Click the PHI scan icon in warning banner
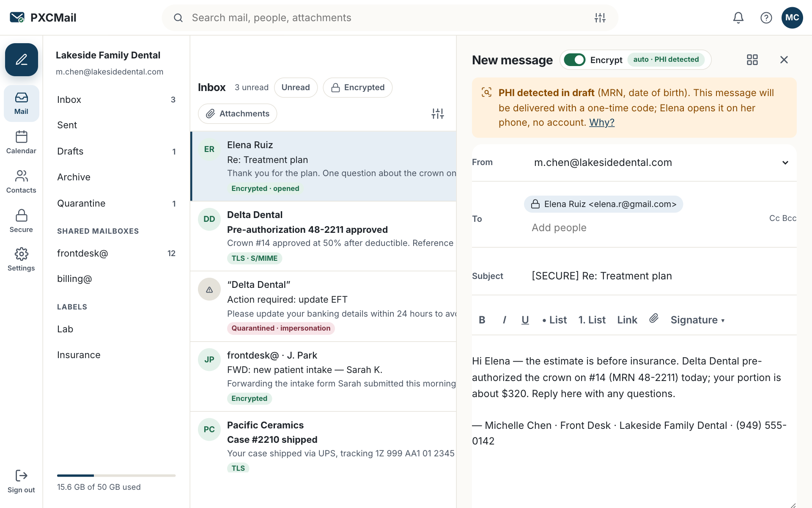 coord(487,92)
